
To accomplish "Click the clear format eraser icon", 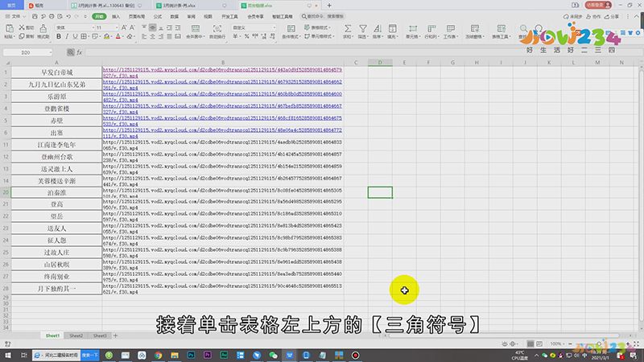I will click(x=130, y=36).
